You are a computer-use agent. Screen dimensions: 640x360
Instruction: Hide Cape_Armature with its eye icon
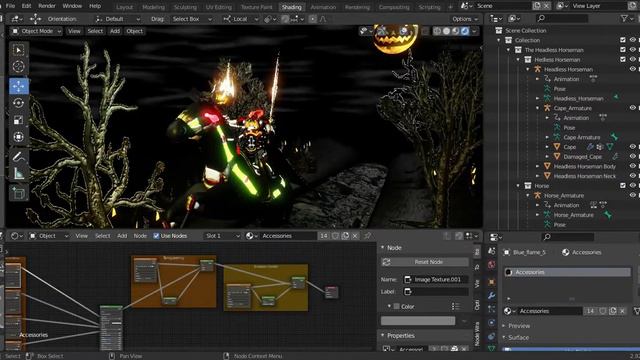633,108
